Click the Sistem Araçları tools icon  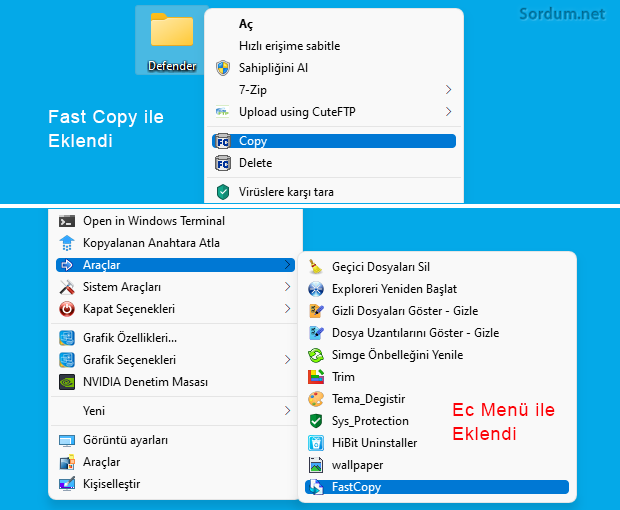click(x=67, y=287)
